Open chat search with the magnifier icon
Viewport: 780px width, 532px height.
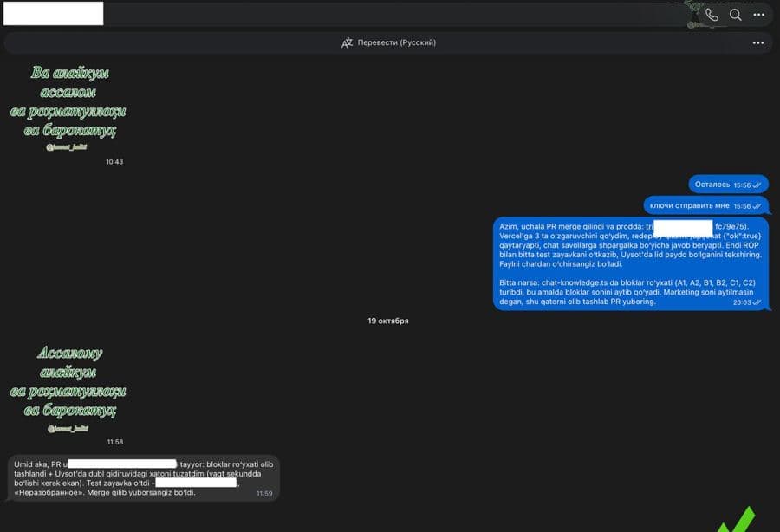click(735, 15)
